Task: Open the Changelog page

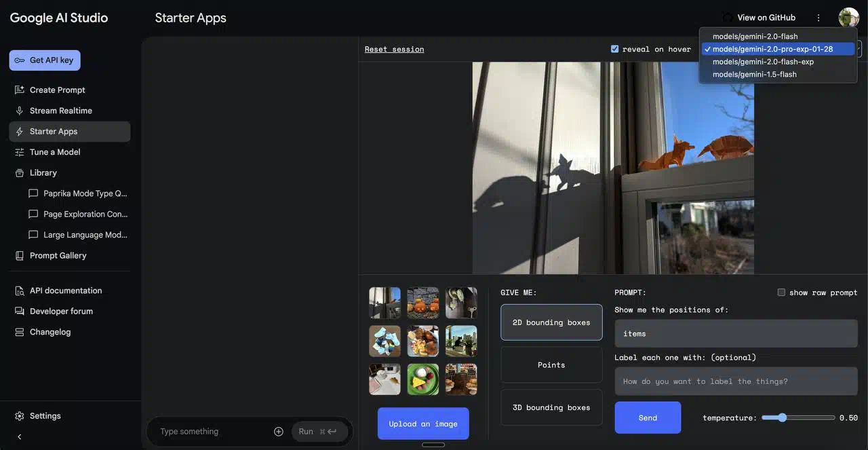Action: [50, 332]
